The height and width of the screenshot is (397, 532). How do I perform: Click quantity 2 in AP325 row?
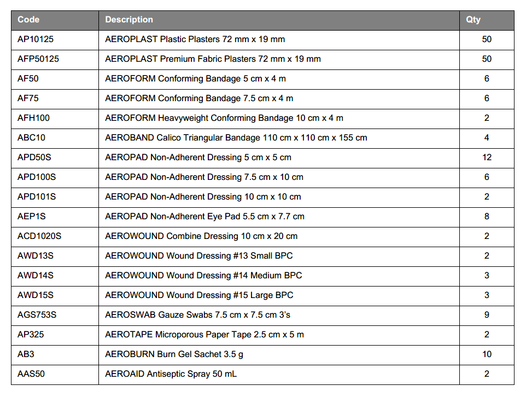(x=487, y=335)
